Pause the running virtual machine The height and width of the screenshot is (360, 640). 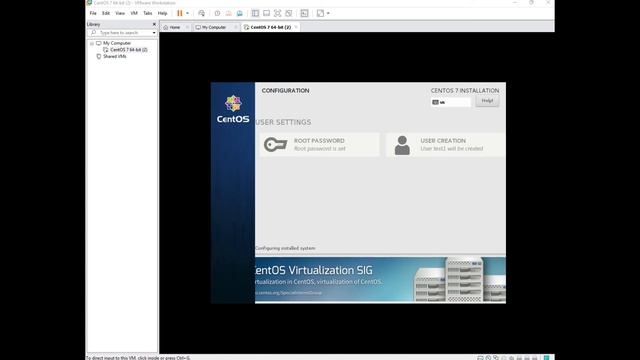(x=180, y=13)
